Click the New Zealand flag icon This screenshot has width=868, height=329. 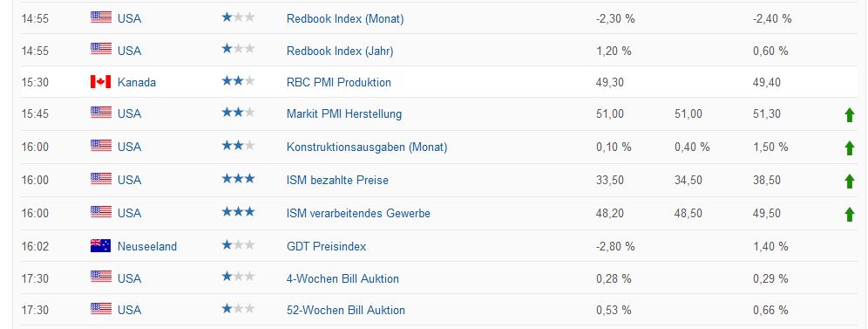(101, 246)
